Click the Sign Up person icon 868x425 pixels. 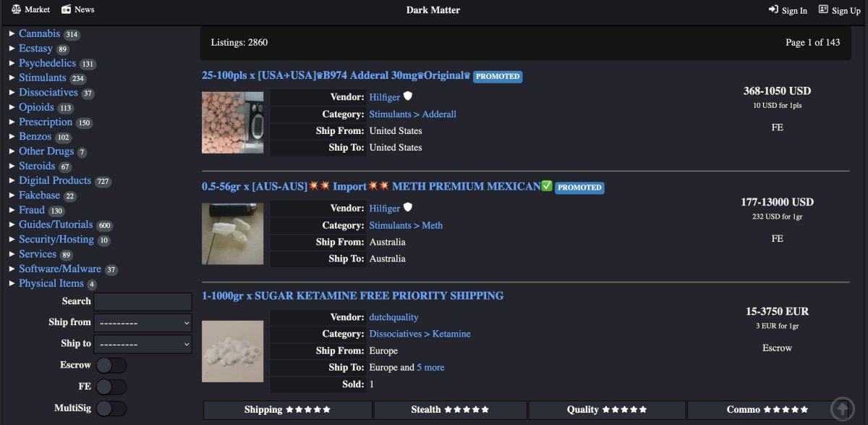823,9
